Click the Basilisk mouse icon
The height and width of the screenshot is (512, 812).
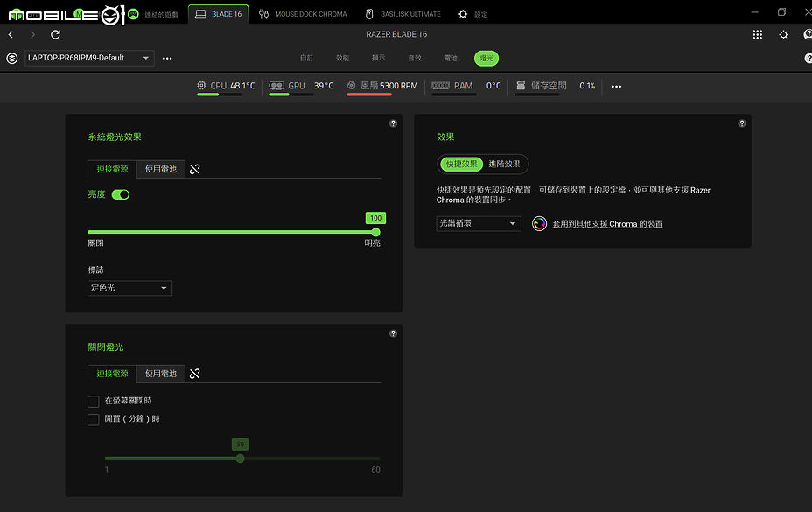pos(369,14)
